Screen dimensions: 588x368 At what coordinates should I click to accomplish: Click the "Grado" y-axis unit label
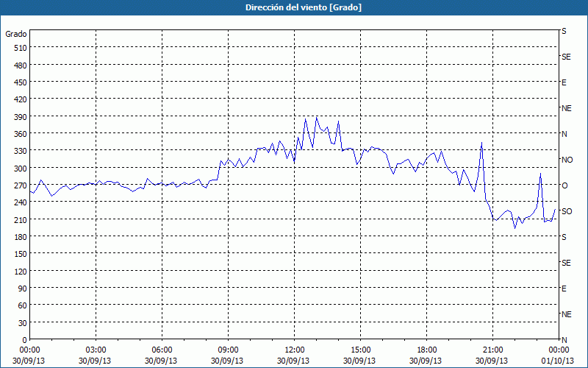click(x=16, y=34)
